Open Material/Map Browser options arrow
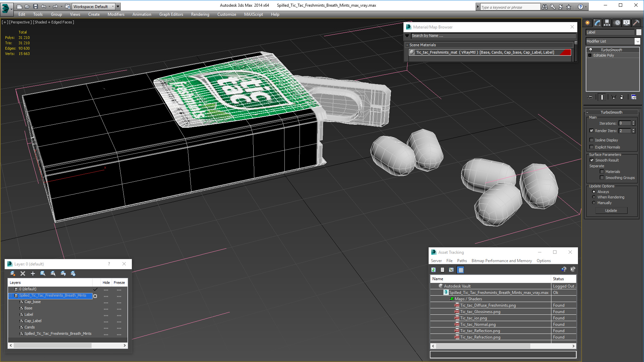Viewport: 644px width, 362px height. pyautogui.click(x=407, y=36)
